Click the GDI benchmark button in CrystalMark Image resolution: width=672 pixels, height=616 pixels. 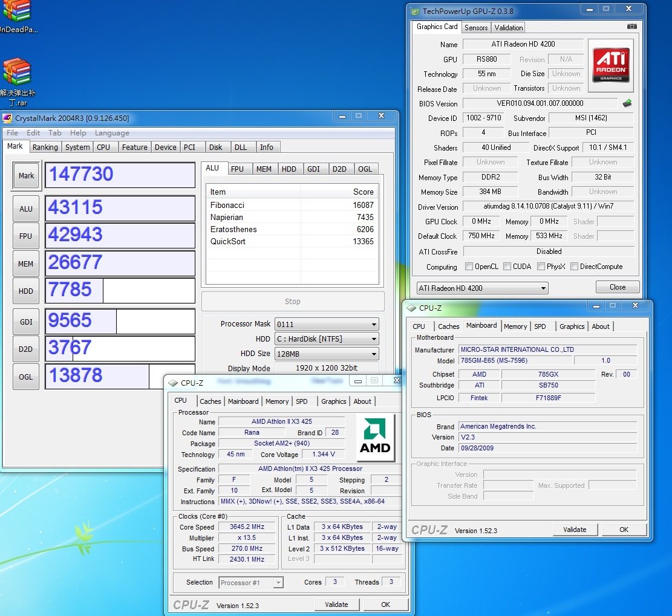(26, 322)
